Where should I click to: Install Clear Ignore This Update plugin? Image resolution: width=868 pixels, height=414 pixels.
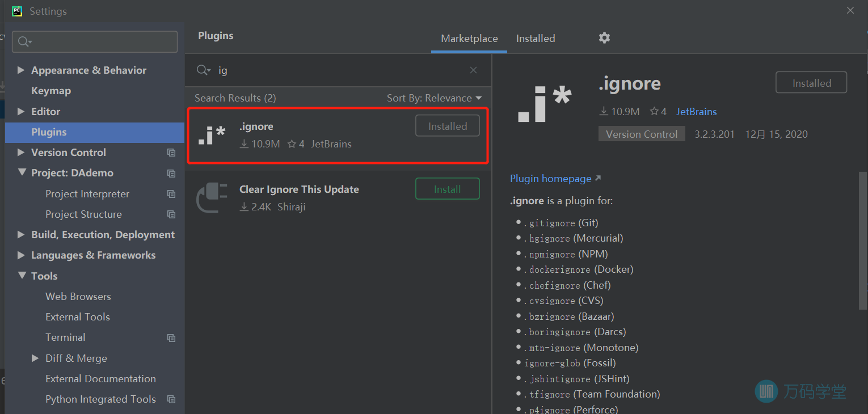[448, 189]
